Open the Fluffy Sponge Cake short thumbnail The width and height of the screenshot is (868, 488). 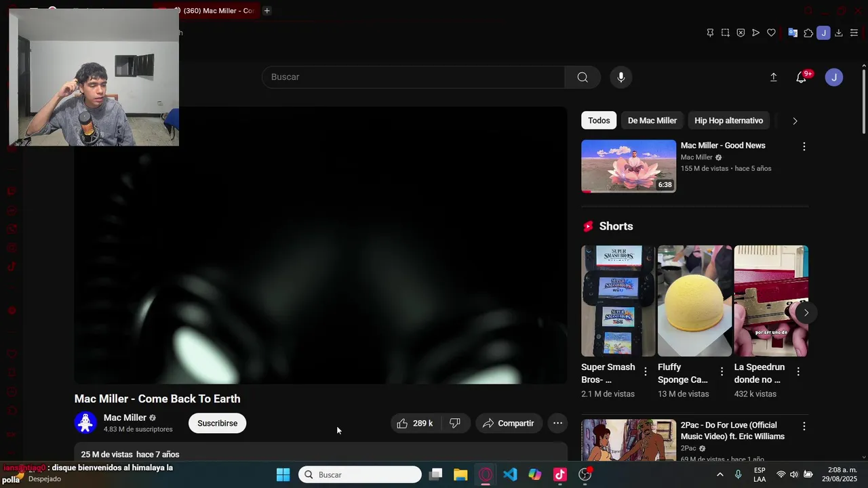tap(695, 301)
